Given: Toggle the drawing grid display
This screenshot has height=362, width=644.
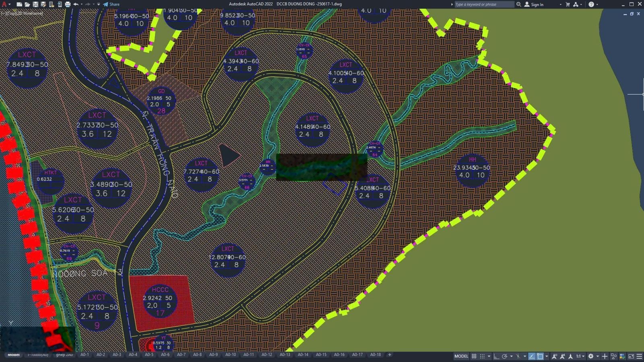Looking at the screenshot, I should pos(474,356).
